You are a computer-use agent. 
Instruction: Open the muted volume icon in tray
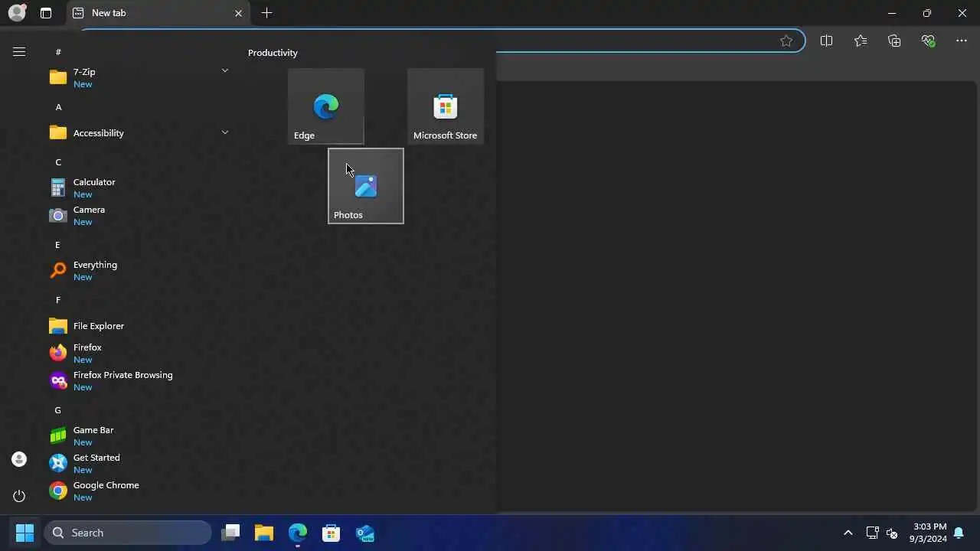892,533
